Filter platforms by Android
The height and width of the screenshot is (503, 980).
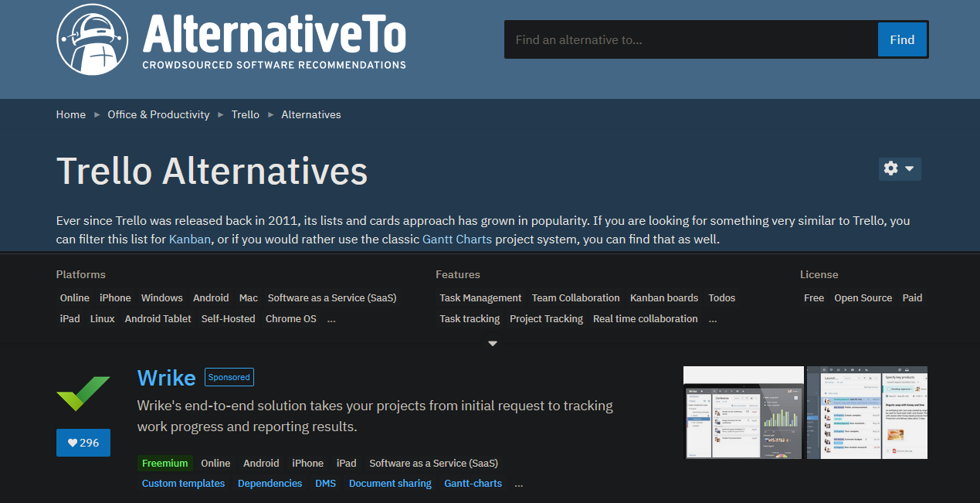click(211, 297)
